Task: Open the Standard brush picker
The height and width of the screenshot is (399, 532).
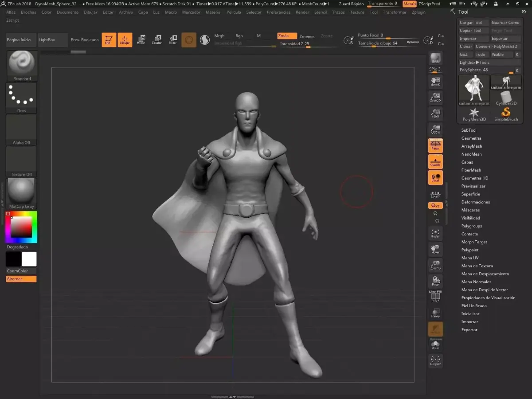Action: (x=22, y=66)
